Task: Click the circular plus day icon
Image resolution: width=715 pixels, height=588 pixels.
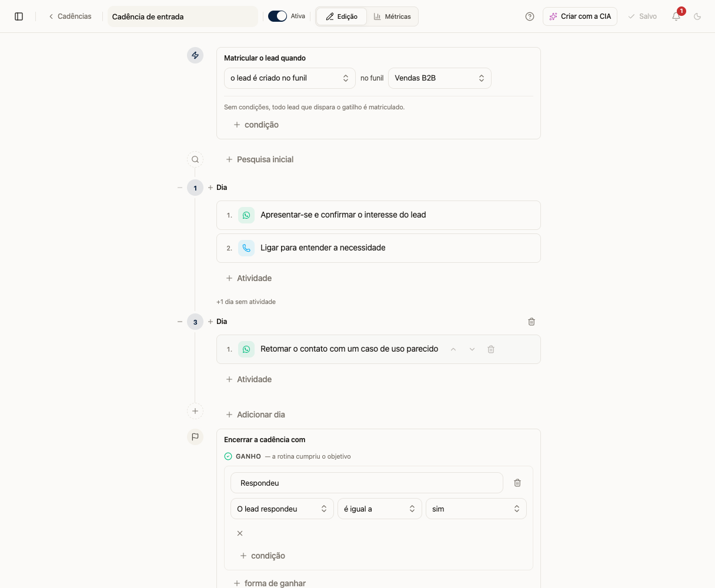Action: [x=195, y=411]
